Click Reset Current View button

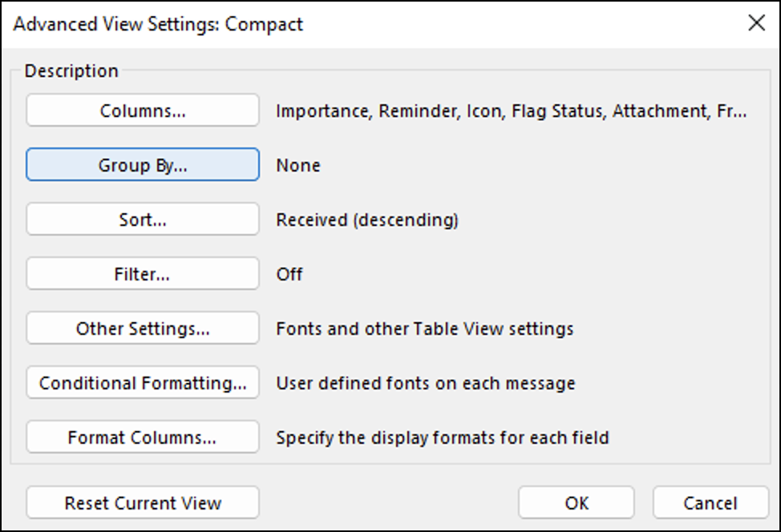tap(143, 502)
